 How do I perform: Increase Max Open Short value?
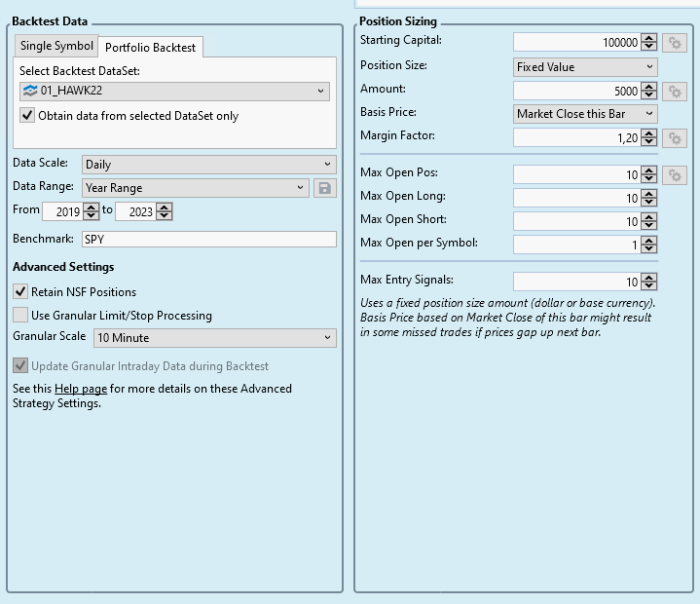(x=649, y=217)
